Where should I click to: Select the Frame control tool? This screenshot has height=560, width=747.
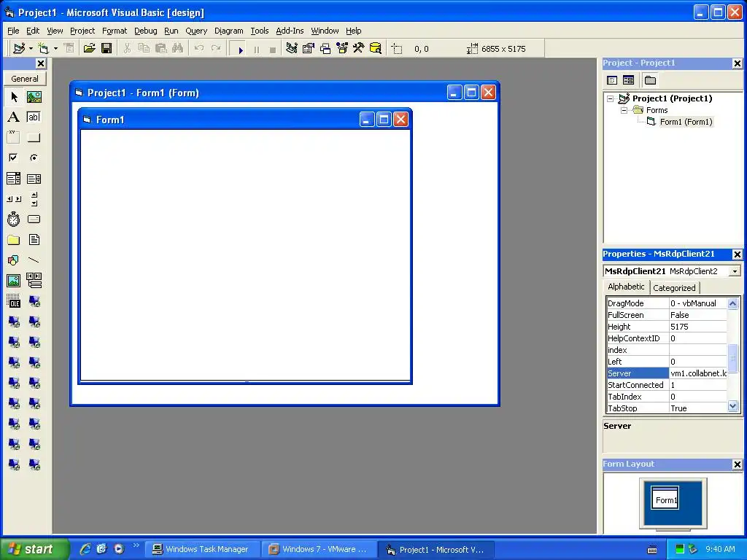pyautogui.click(x=14, y=138)
